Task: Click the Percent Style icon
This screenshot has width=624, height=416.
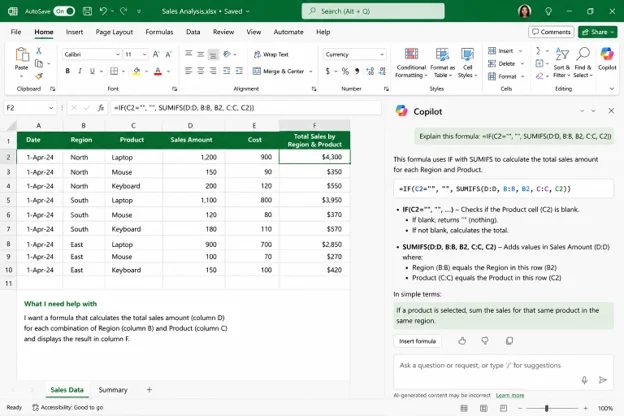Action: tap(345, 71)
